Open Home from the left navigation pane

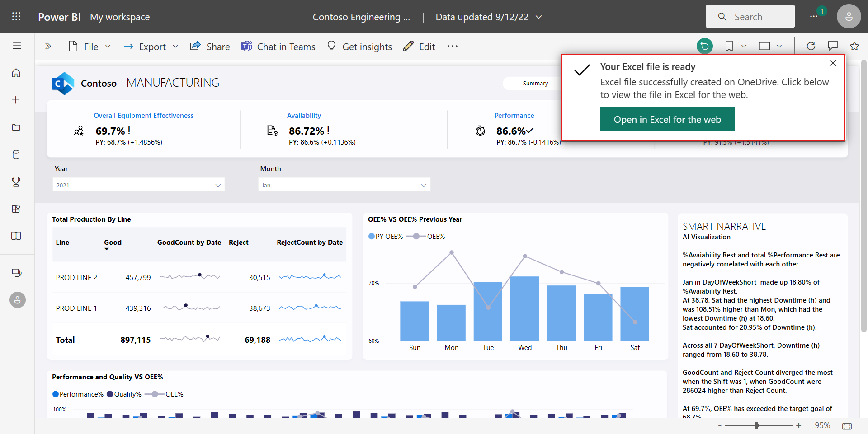click(16, 73)
